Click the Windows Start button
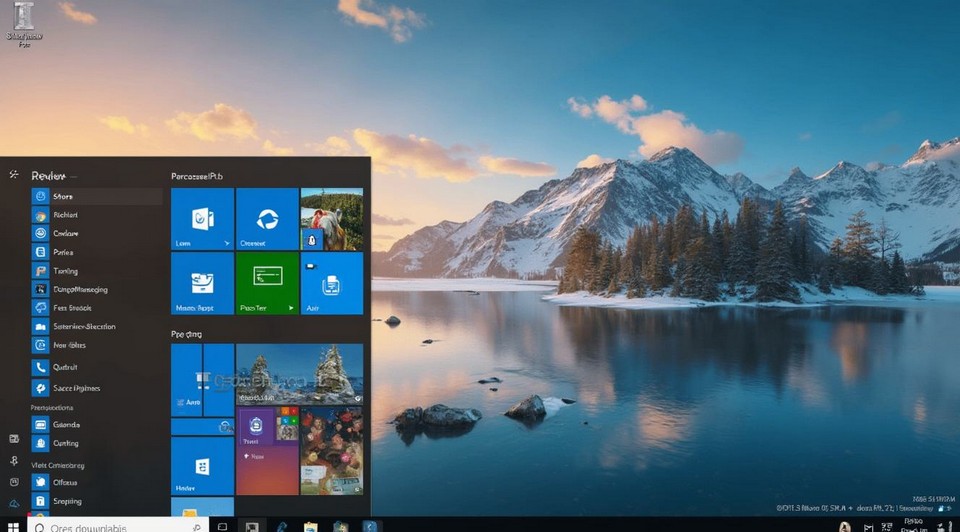Viewport: 960px width, 532px height. [14, 526]
